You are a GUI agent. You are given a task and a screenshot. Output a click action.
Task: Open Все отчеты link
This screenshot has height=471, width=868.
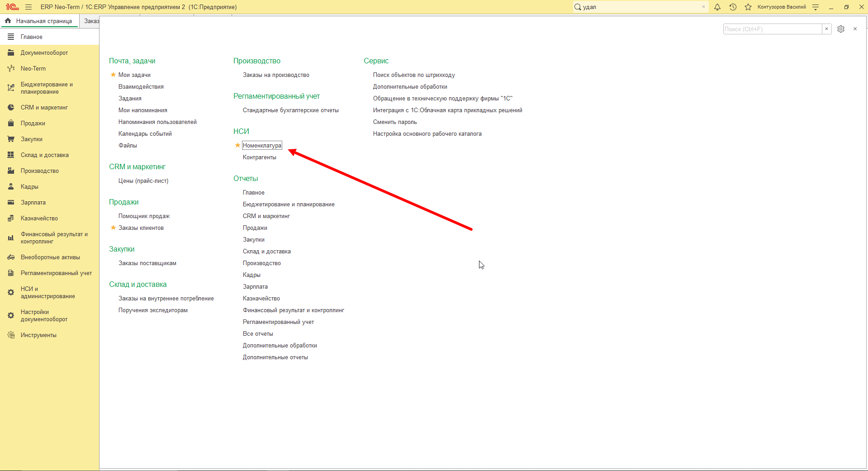click(x=258, y=334)
